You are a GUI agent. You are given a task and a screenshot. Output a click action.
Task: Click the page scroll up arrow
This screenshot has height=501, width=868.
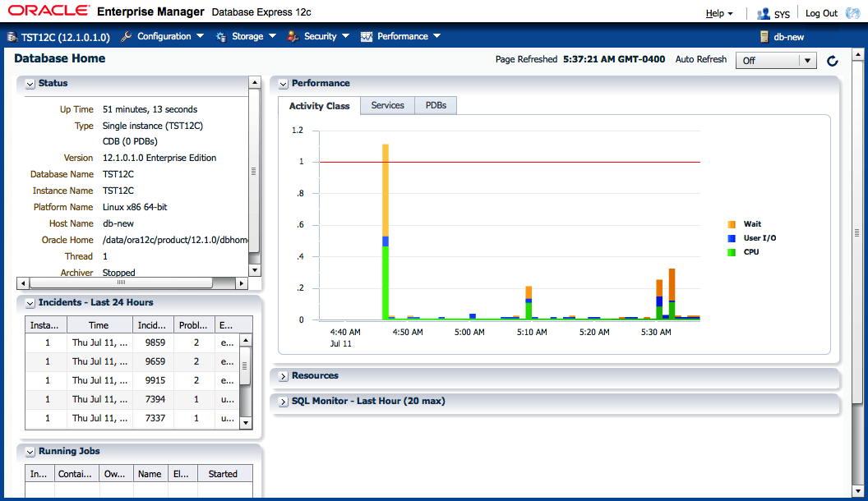857,55
